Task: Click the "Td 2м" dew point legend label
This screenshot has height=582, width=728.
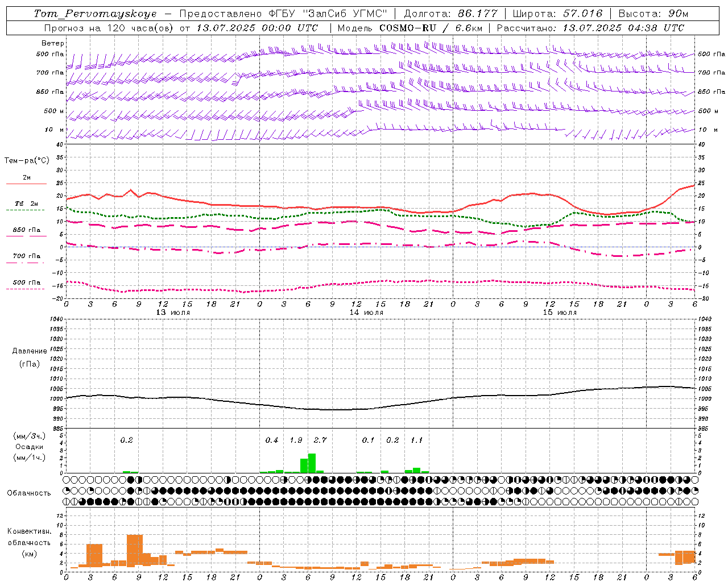Action: coord(27,203)
